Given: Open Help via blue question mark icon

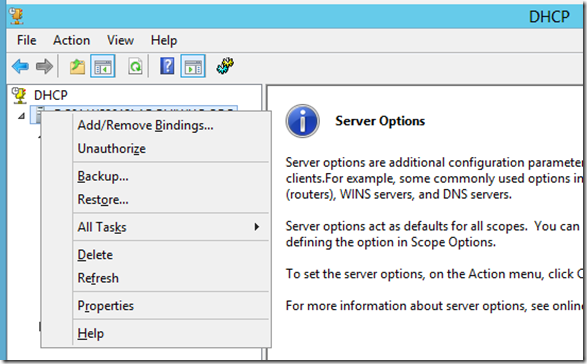Looking at the screenshot, I should (x=167, y=66).
